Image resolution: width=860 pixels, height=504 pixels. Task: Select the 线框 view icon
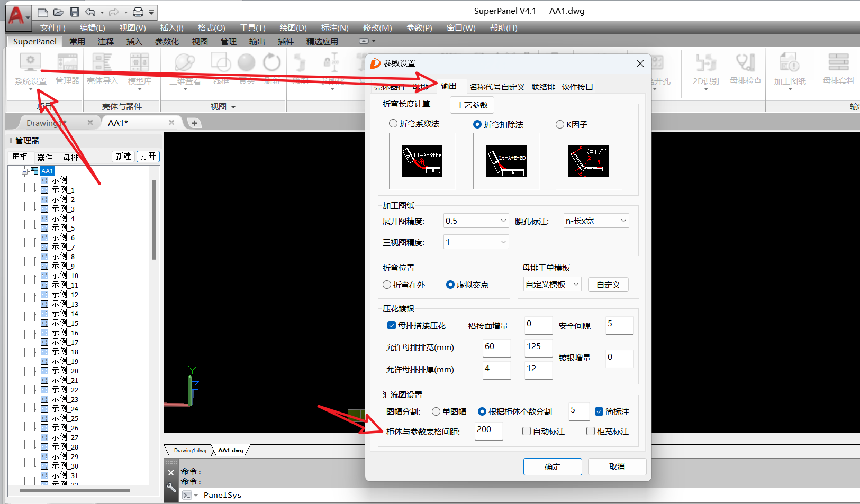point(221,62)
